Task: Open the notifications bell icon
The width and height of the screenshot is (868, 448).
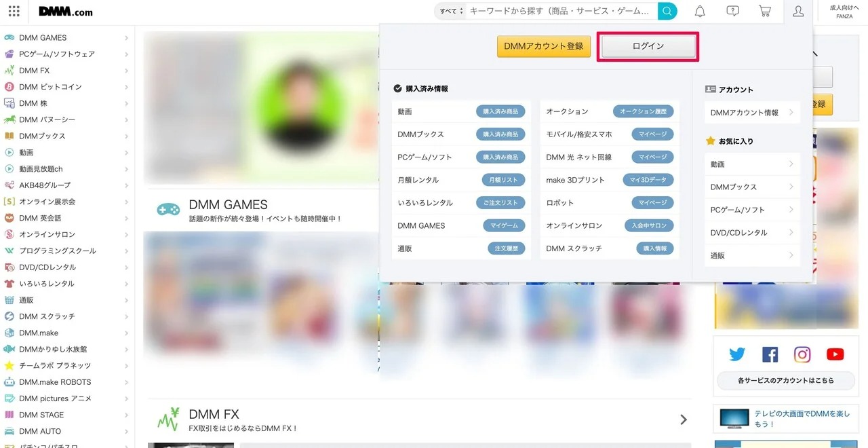Action: (x=700, y=11)
